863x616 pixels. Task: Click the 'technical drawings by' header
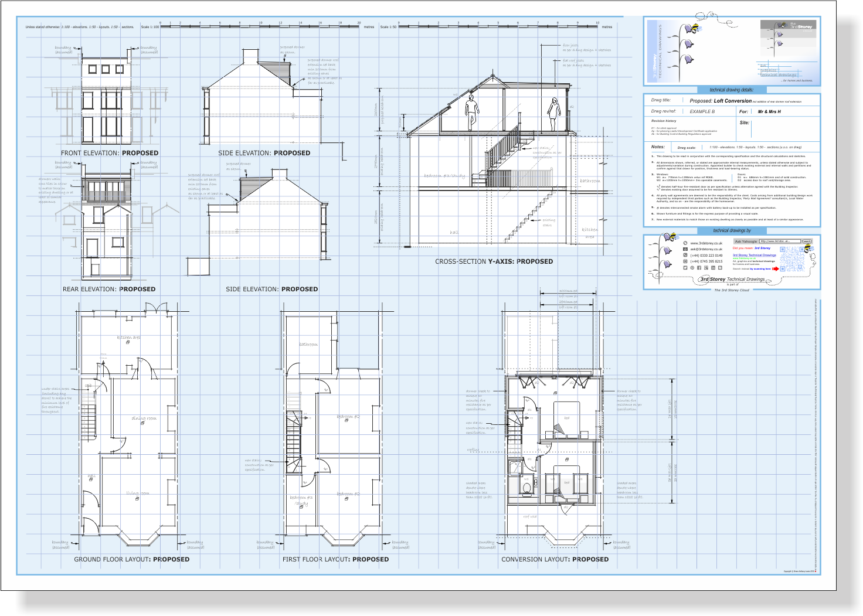click(x=732, y=230)
